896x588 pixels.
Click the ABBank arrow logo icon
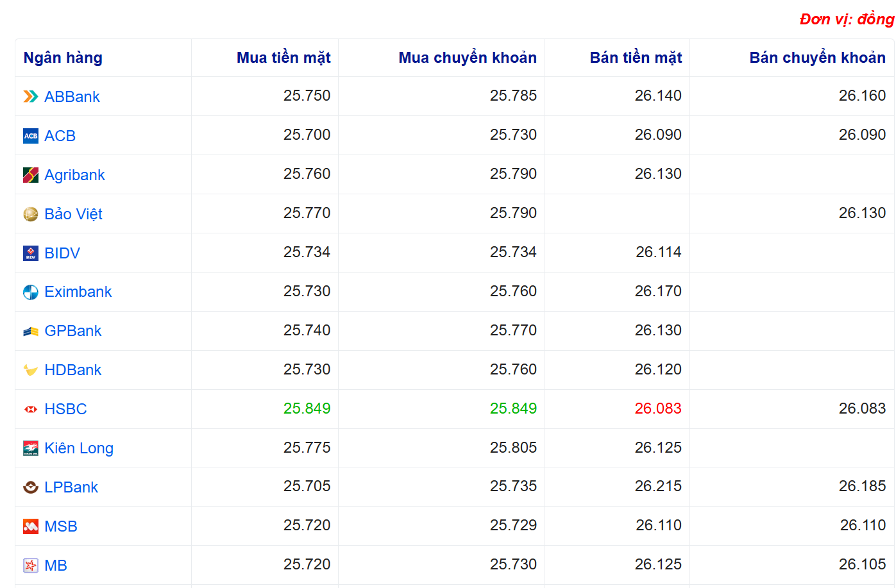31,97
